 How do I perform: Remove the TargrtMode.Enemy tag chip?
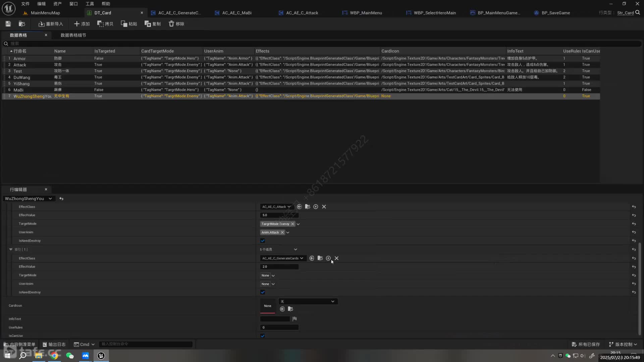point(292,224)
